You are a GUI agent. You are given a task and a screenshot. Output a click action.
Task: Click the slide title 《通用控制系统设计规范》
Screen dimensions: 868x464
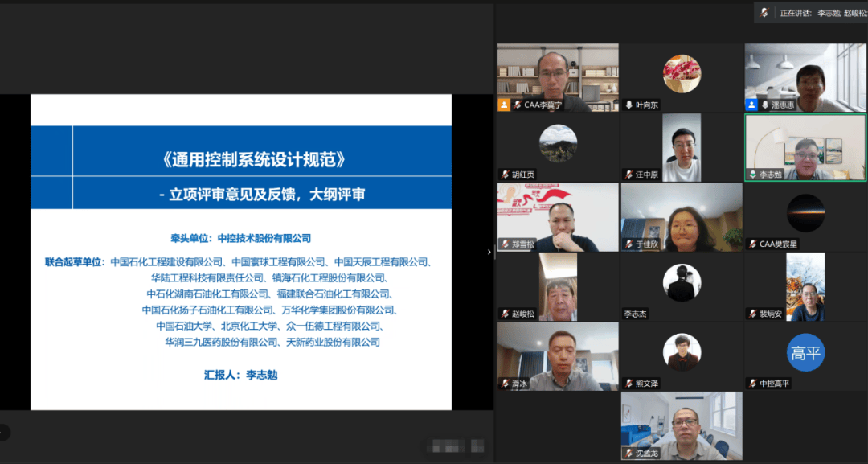tap(253, 159)
